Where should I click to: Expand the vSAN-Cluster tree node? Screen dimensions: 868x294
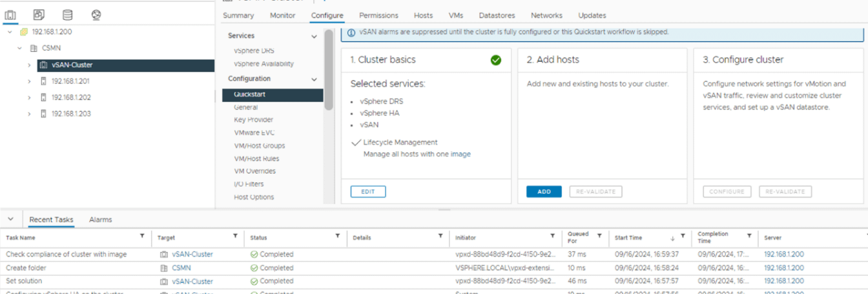click(29, 65)
